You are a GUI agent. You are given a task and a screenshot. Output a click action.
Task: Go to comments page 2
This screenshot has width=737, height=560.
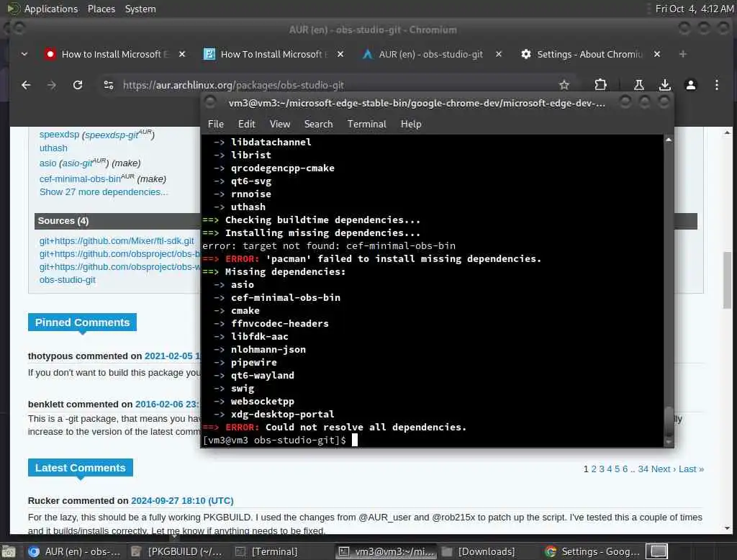[594, 469]
